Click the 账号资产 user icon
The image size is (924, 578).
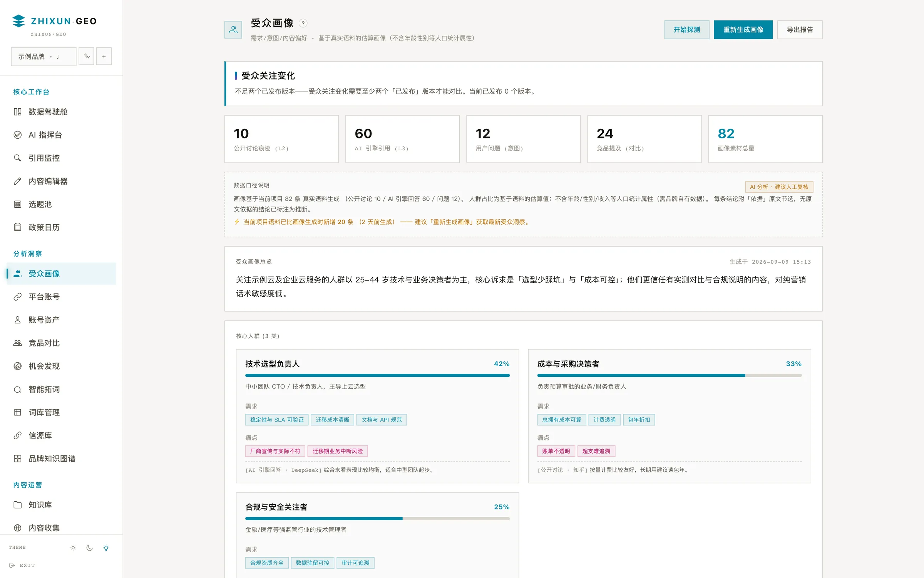coord(18,320)
